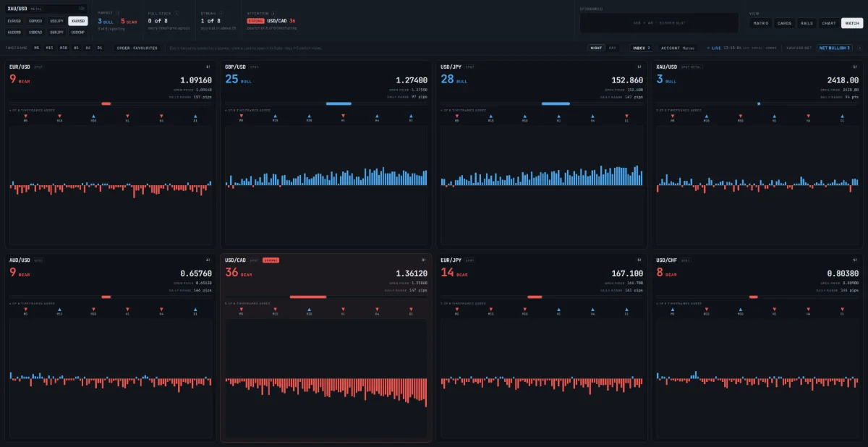Click the NET BULLISH 3 badge

click(x=835, y=48)
